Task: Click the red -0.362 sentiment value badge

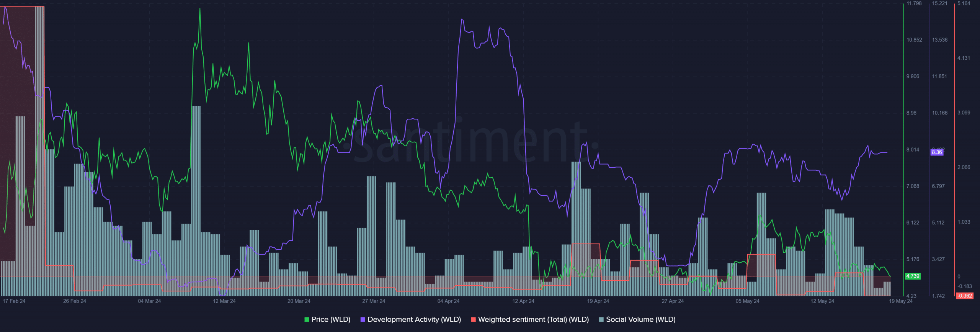Action: [x=964, y=296]
